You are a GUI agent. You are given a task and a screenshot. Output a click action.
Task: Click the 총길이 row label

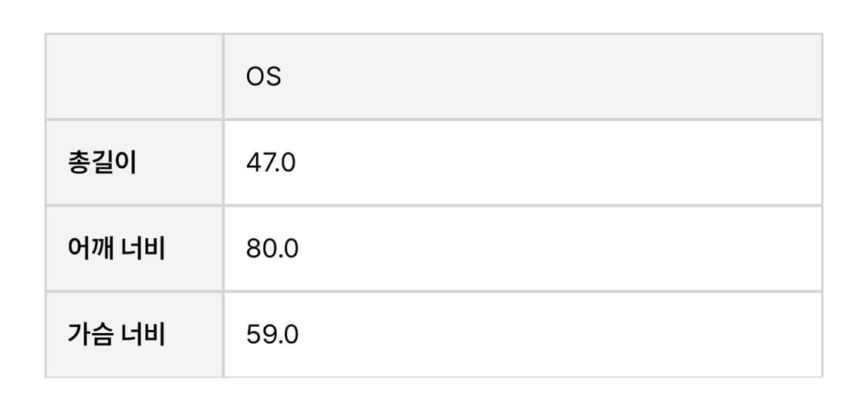click(x=102, y=163)
